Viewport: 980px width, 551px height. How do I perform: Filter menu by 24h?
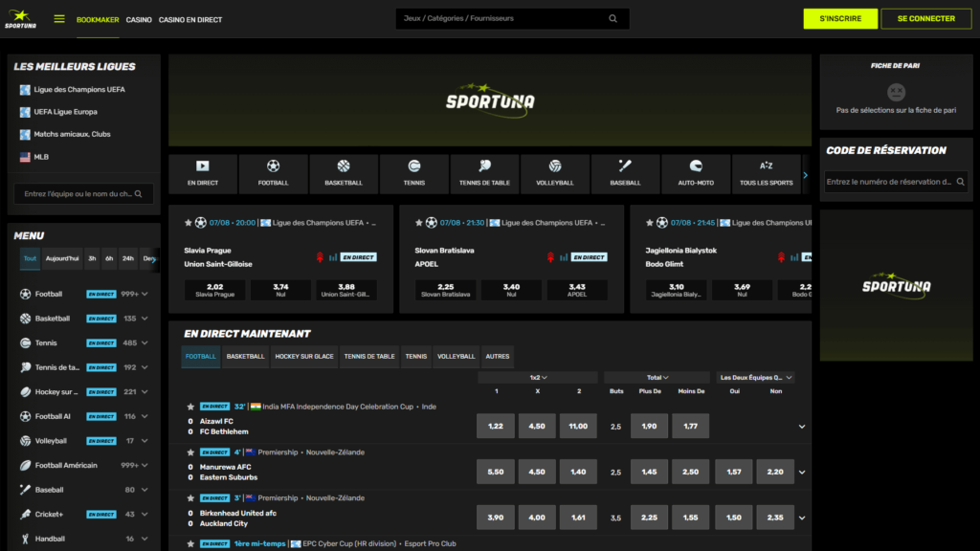128,258
